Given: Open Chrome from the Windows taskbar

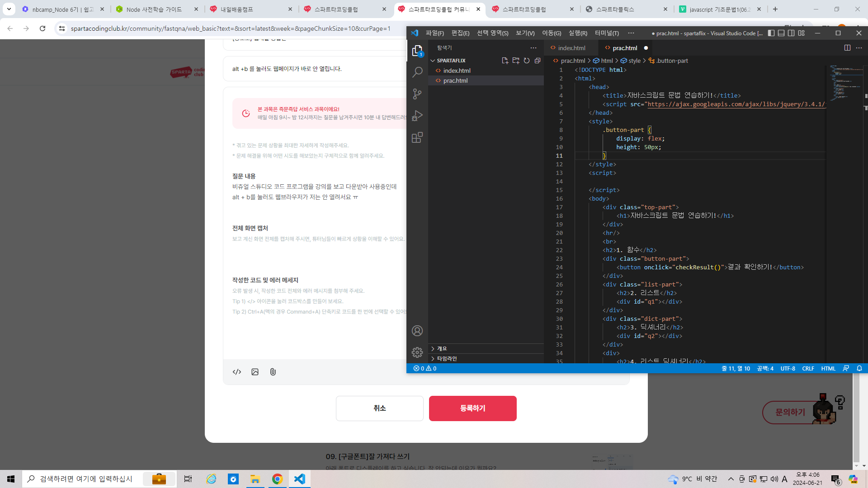Looking at the screenshot, I should 278,479.
